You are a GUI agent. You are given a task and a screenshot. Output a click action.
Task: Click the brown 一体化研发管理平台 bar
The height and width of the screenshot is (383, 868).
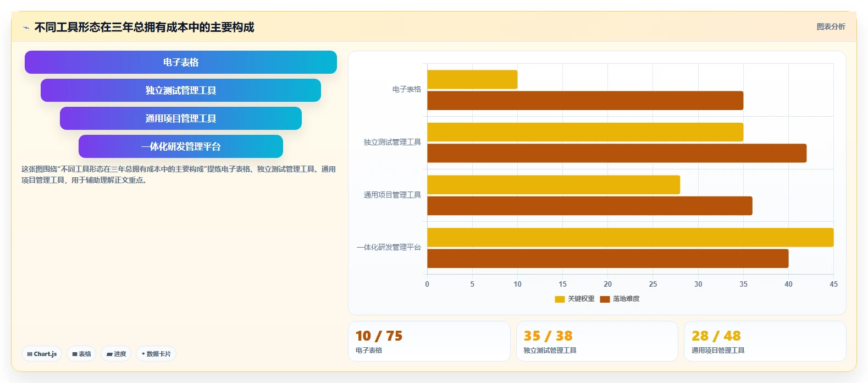tap(608, 259)
